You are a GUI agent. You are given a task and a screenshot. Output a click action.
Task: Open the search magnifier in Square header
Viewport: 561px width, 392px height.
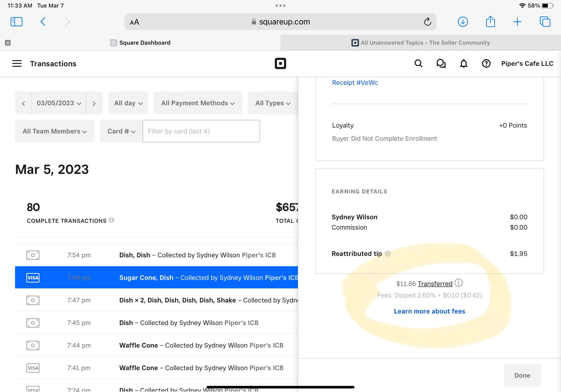(418, 63)
